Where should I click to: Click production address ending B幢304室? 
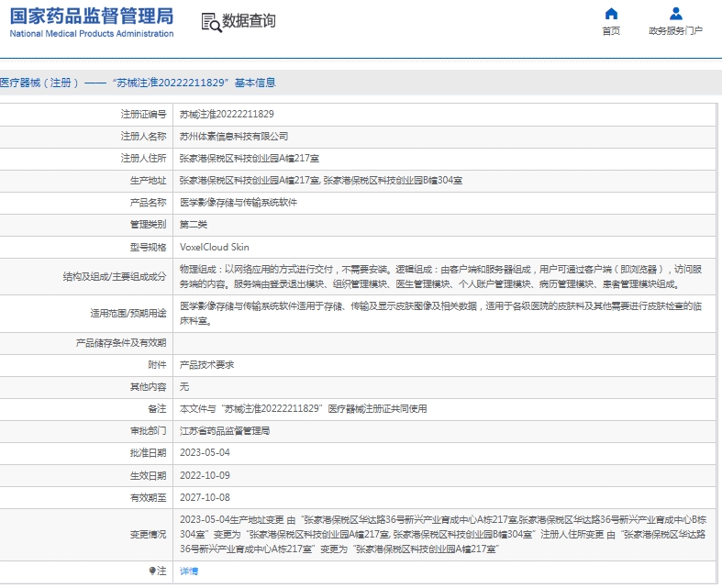tap(321, 181)
